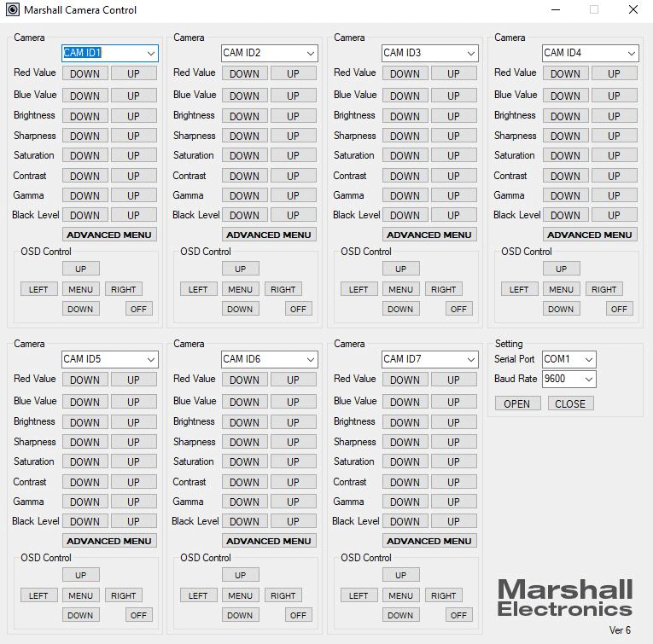
Task: Minimize the Marshall Camera Control window
Action: click(556, 9)
